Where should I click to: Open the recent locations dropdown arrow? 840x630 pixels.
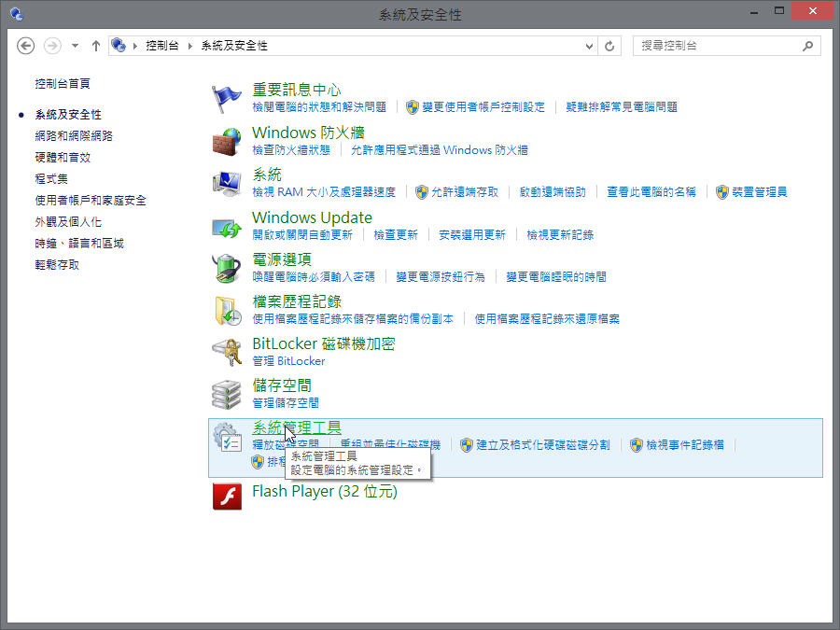[75, 46]
